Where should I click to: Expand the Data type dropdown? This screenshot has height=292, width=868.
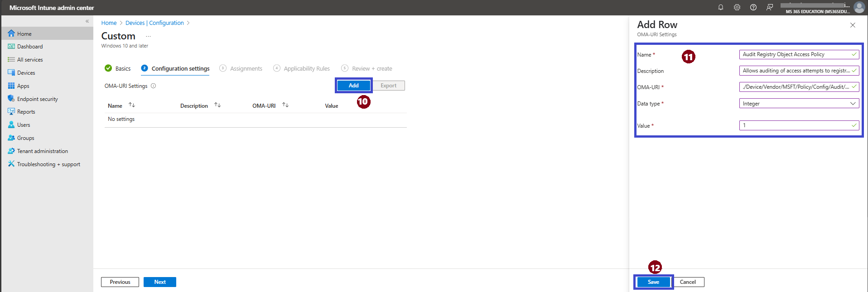pyautogui.click(x=799, y=103)
